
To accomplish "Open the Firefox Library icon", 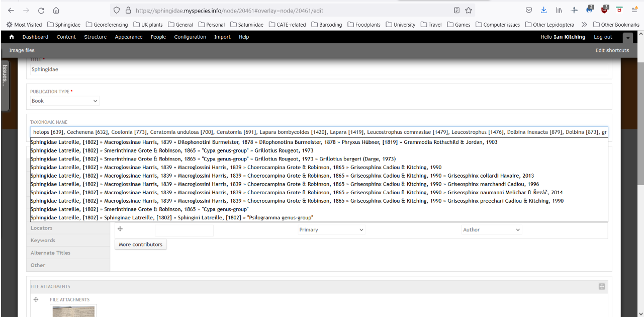I will pos(558,10).
